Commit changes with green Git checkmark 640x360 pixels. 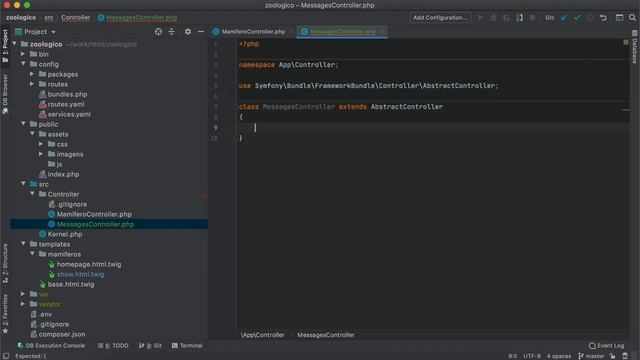[577, 18]
